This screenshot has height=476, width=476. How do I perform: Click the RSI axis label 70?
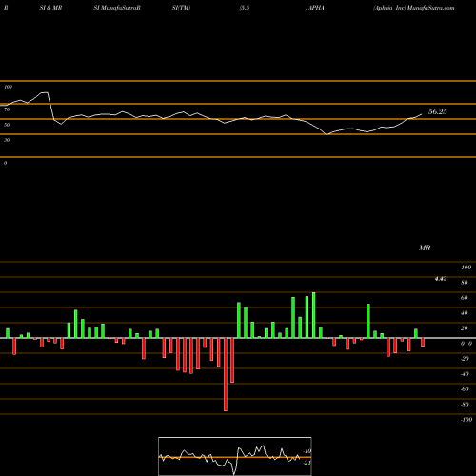(x=7, y=109)
